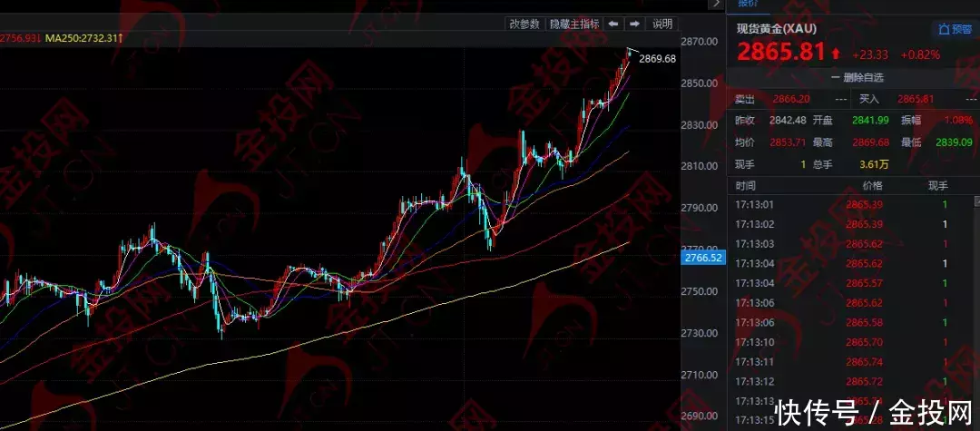Image resolution: width=980 pixels, height=431 pixels.
Task: Select the 2766.52 price axis marker
Action: [x=701, y=259]
